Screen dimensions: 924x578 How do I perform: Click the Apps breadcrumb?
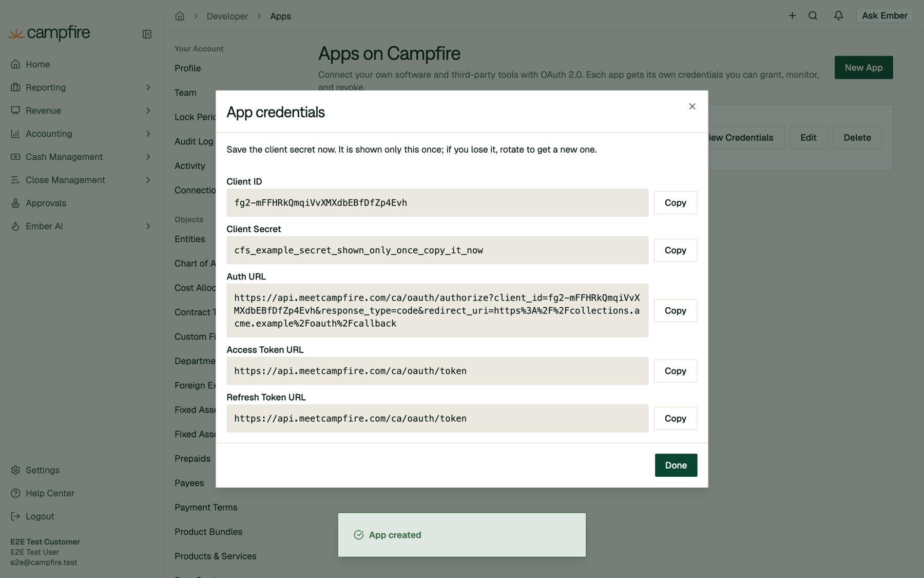click(x=280, y=16)
